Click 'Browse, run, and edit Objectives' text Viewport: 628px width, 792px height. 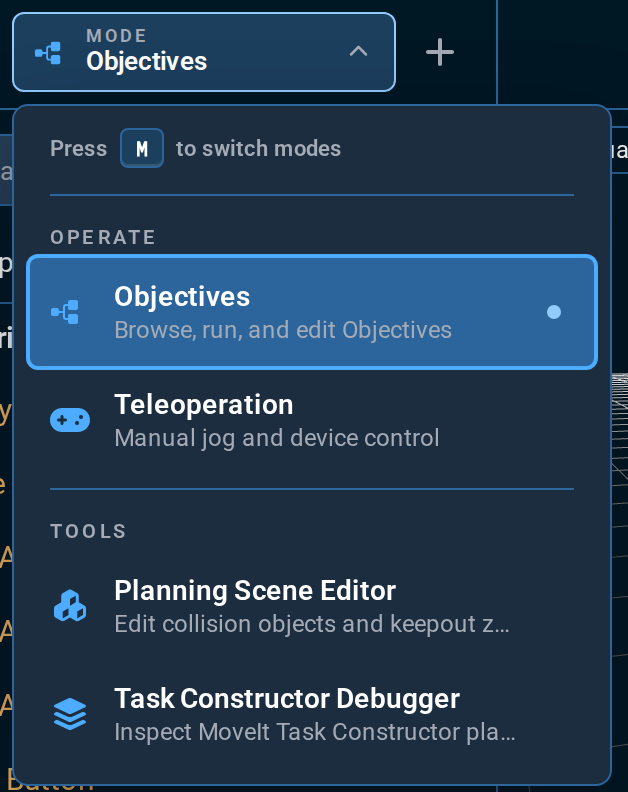pos(283,330)
